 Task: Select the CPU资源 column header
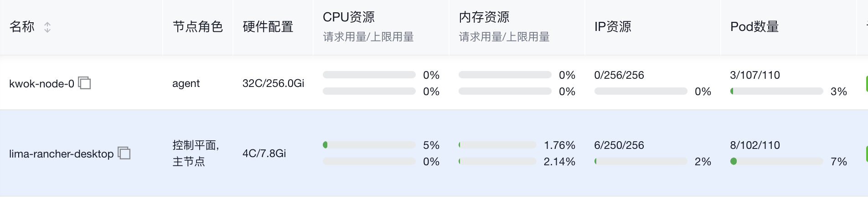pos(349,17)
